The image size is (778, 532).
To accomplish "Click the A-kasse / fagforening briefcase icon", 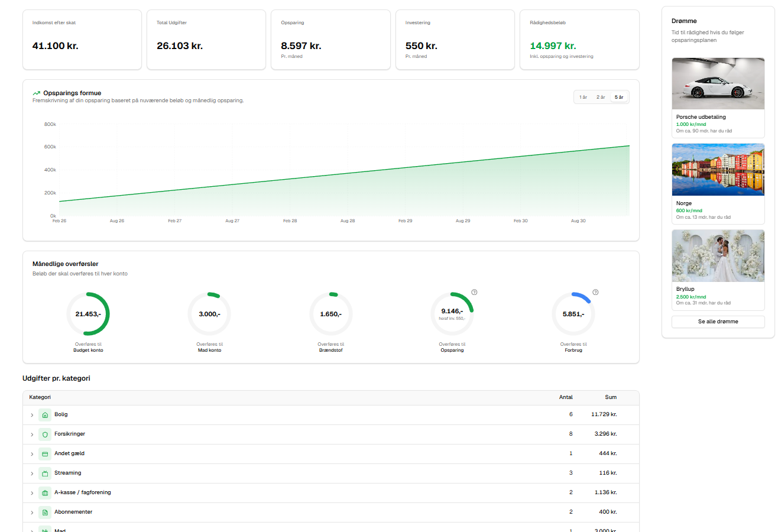I will (x=45, y=493).
